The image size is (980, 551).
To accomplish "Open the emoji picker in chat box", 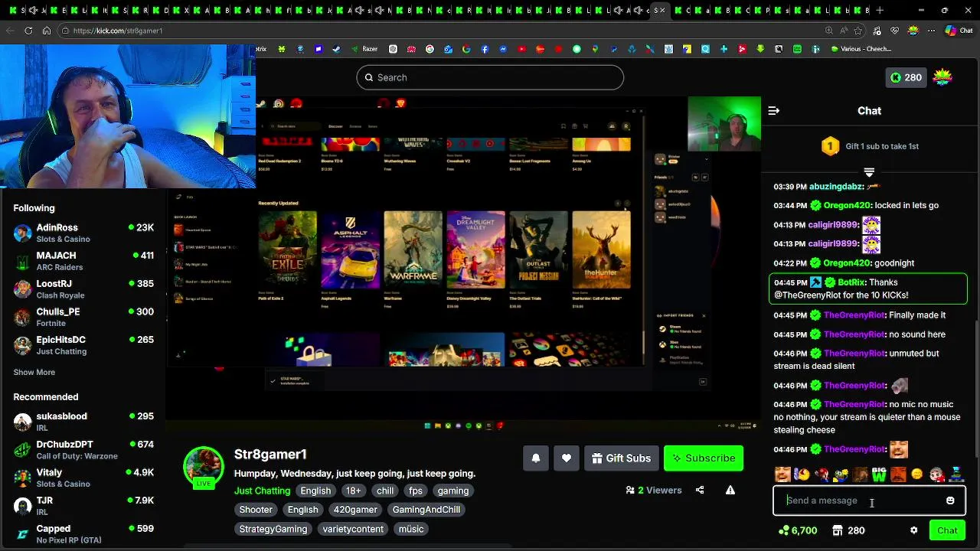I will click(950, 500).
